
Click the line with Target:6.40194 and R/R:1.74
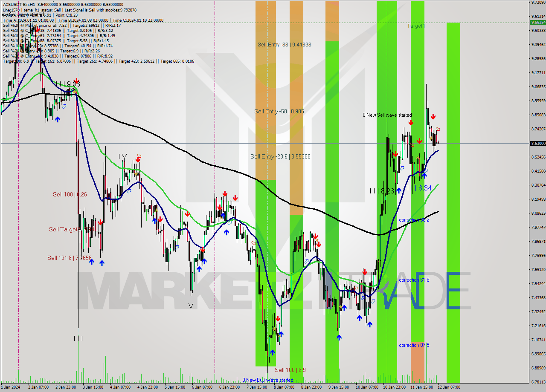58,46
